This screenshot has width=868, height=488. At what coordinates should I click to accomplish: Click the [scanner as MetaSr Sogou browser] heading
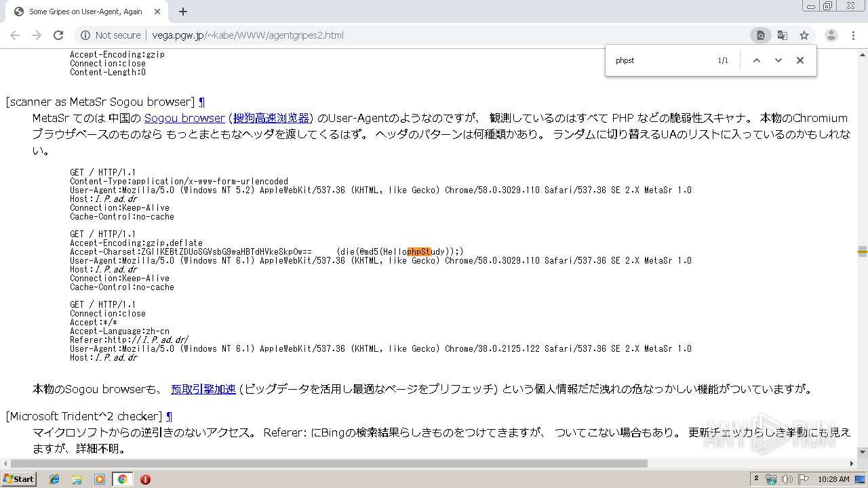pyautogui.click(x=100, y=102)
